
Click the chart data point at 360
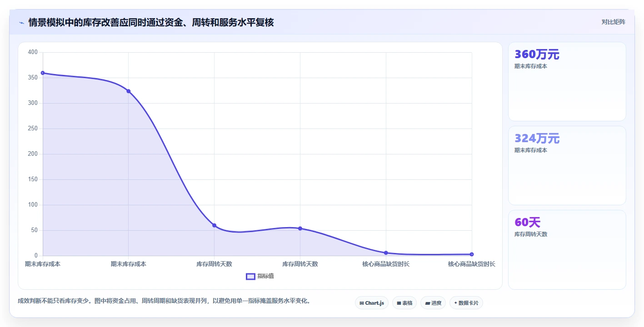[43, 73]
